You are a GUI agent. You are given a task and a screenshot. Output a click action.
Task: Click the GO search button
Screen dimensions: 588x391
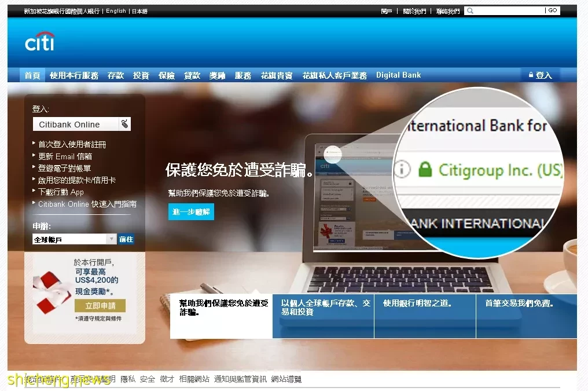(552, 10)
